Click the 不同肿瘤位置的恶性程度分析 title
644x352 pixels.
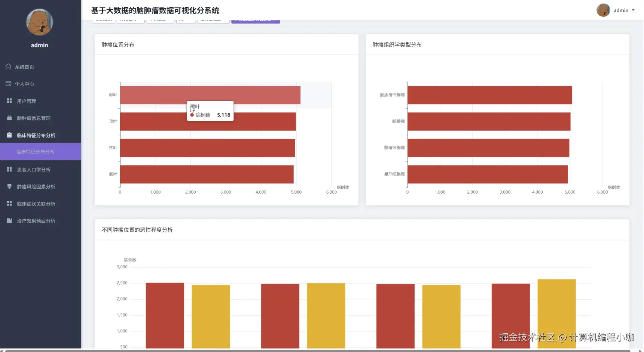click(x=137, y=230)
